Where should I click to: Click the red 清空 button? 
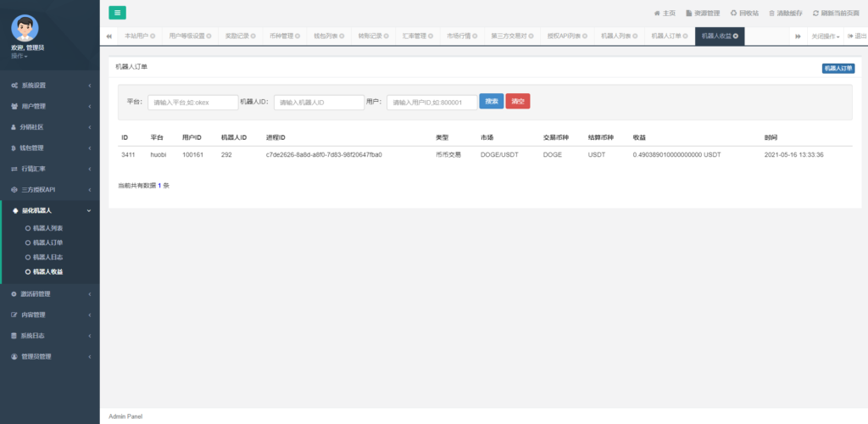[x=518, y=101]
